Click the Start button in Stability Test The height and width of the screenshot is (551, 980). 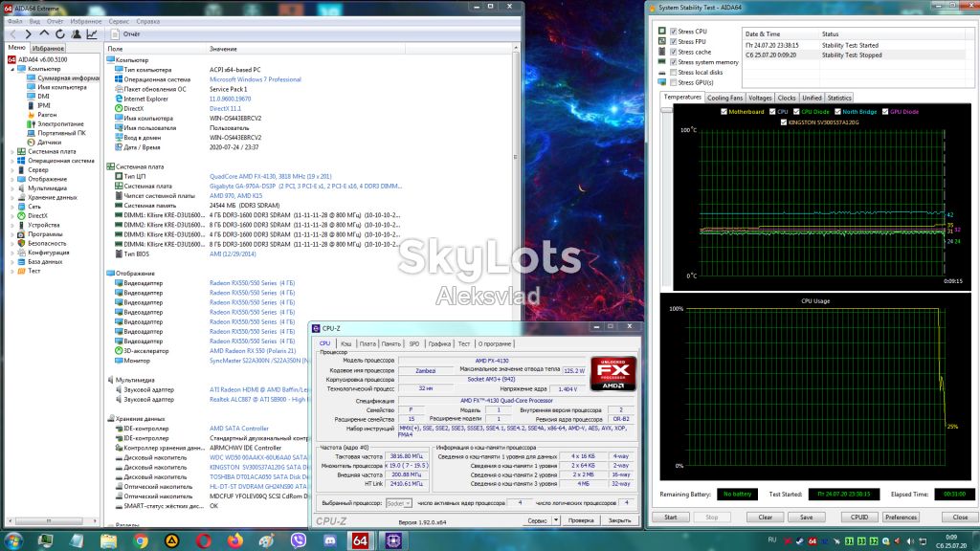[671, 518]
